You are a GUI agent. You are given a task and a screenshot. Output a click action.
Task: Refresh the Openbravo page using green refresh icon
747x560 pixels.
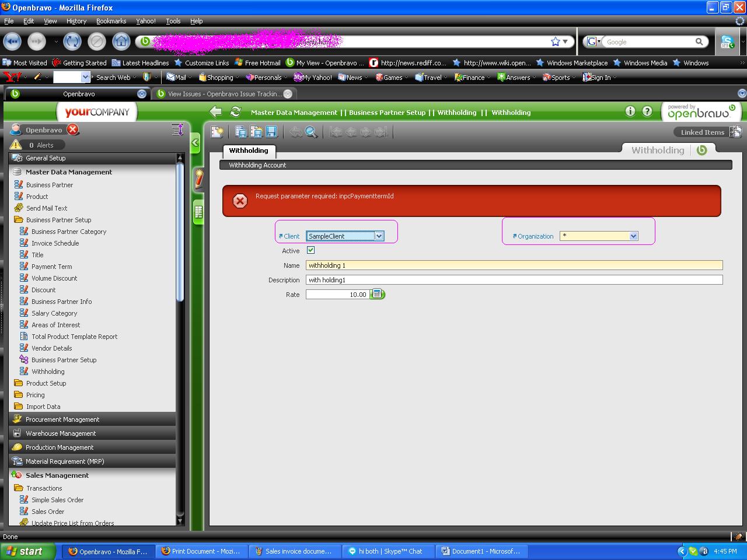236,112
